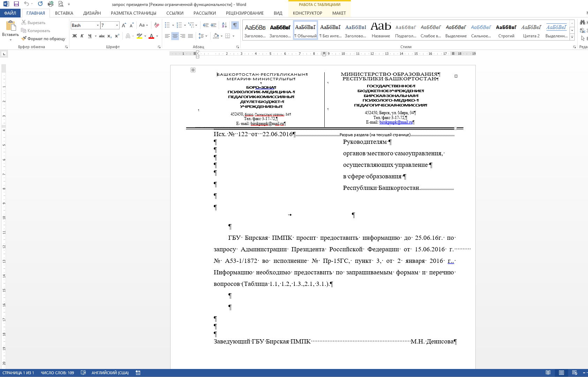Expand the highlight color dropdown arrow
588x377 pixels.
(145, 36)
